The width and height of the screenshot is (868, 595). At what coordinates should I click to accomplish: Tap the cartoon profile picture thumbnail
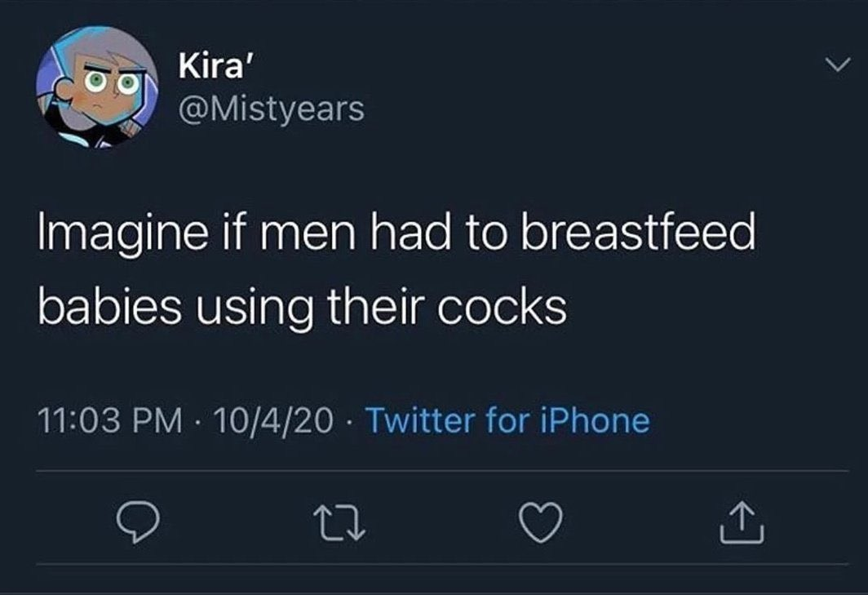coord(95,90)
